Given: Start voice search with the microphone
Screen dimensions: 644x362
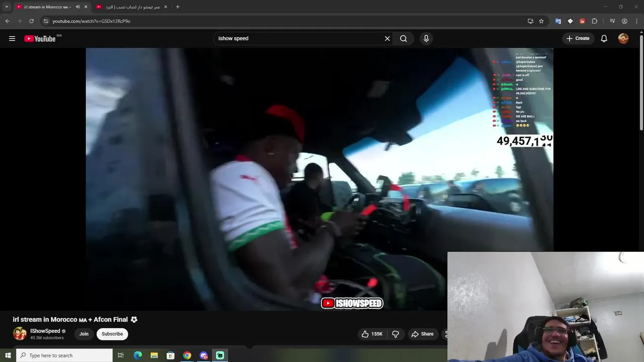Looking at the screenshot, I should tap(426, 39).
